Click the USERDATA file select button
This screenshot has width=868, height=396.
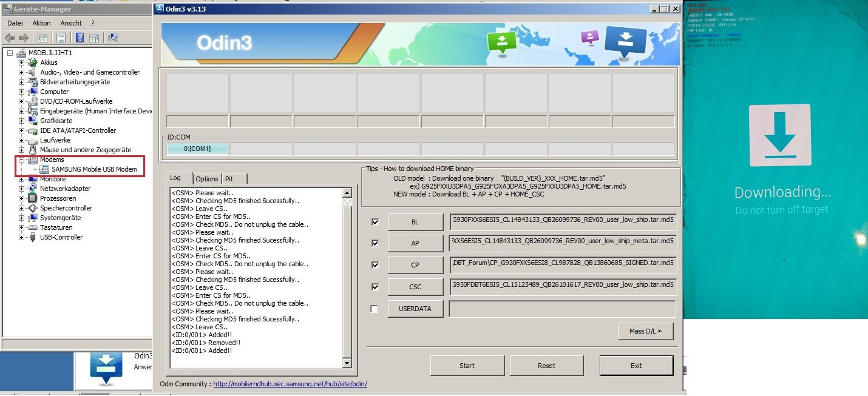coord(415,309)
